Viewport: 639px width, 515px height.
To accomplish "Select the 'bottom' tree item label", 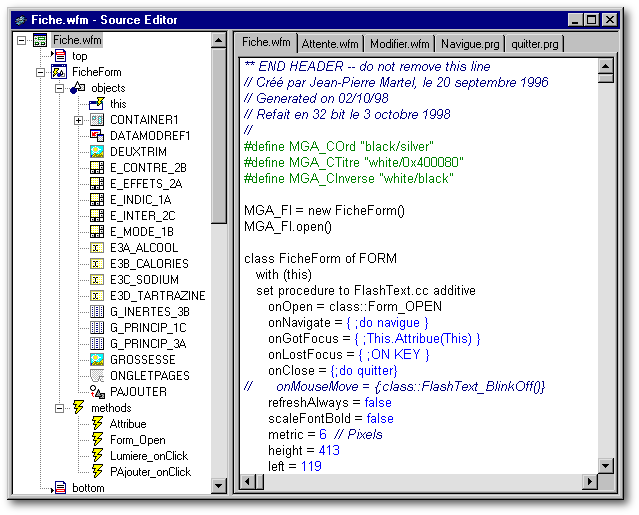I will click(88, 488).
